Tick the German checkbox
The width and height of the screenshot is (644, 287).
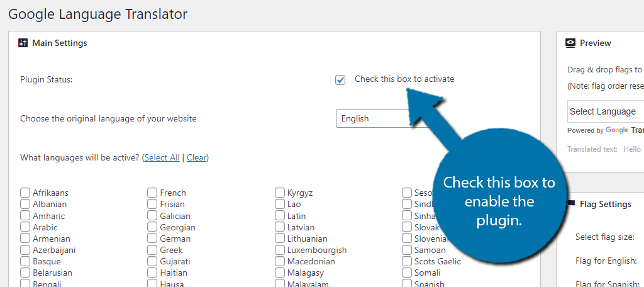point(152,239)
